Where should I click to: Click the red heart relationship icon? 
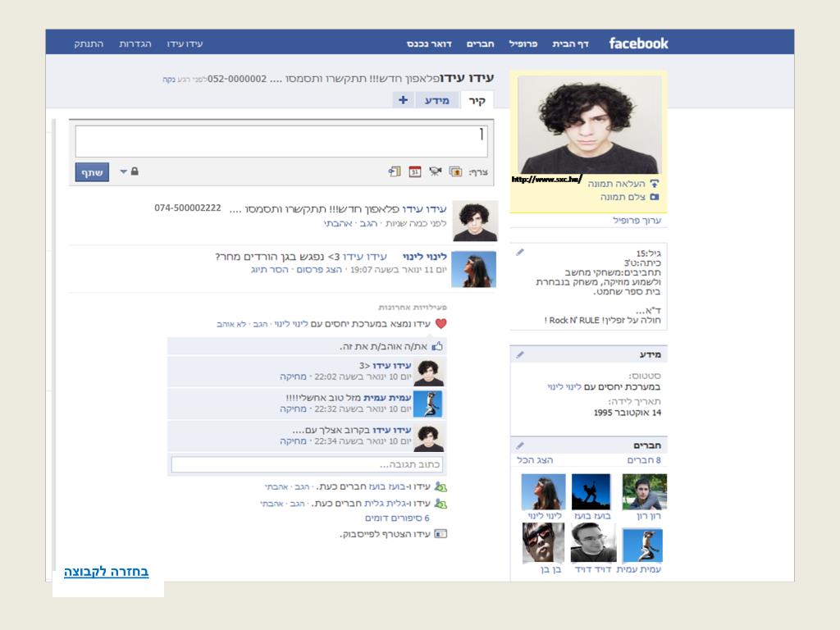[x=441, y=323]
